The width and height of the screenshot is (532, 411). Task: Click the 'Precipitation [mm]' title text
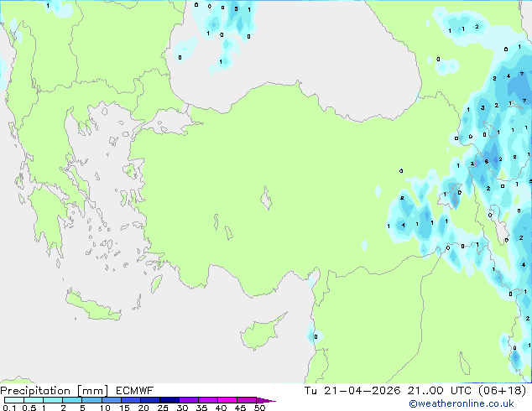[54, 391]
